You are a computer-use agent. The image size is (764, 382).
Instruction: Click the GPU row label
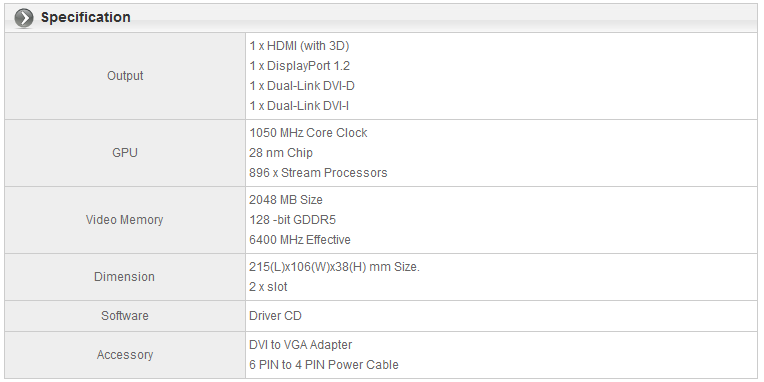[125, 153]
